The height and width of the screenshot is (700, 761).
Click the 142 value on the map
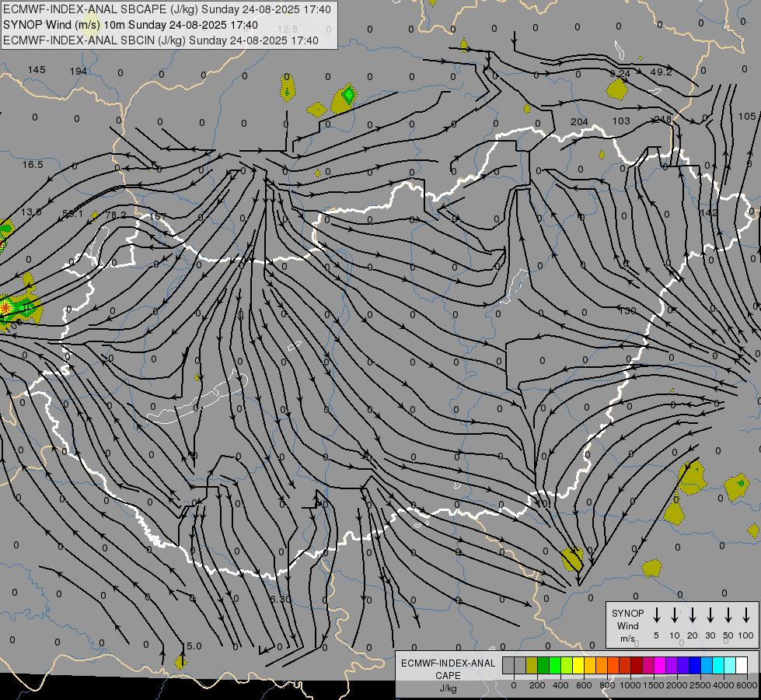tap(709, 212)
